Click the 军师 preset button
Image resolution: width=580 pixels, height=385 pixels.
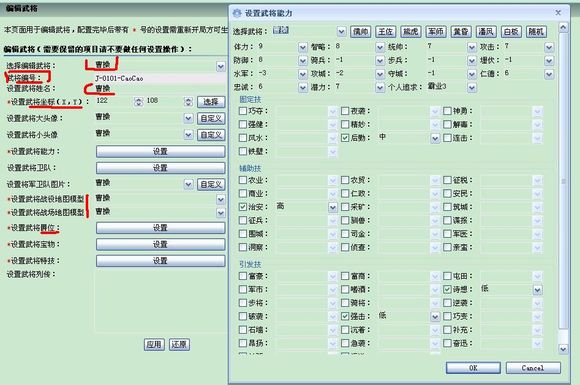click(436, 32)
